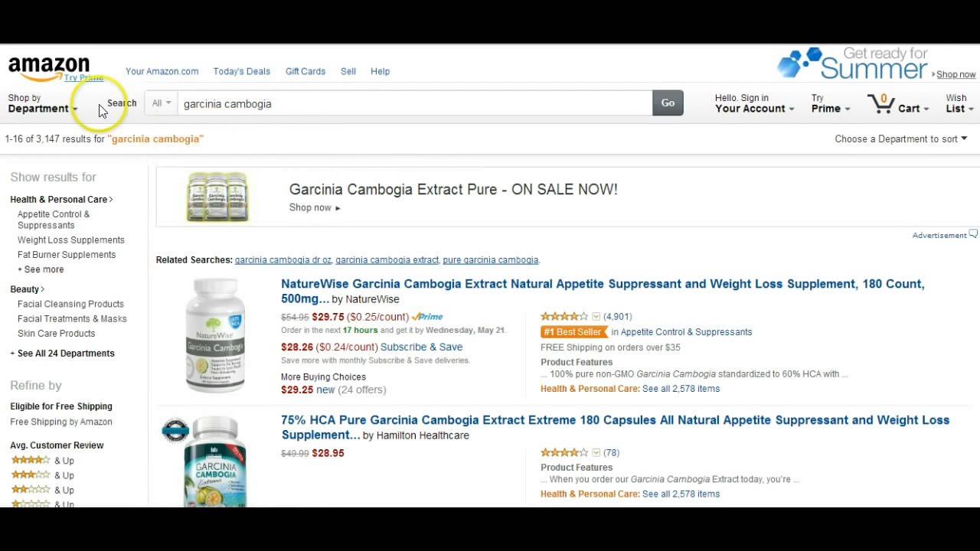The image size is (980, 551).
Task: Click in the garcinia cambogia search field
Action: pyautogui.click(x=414, y=103)
